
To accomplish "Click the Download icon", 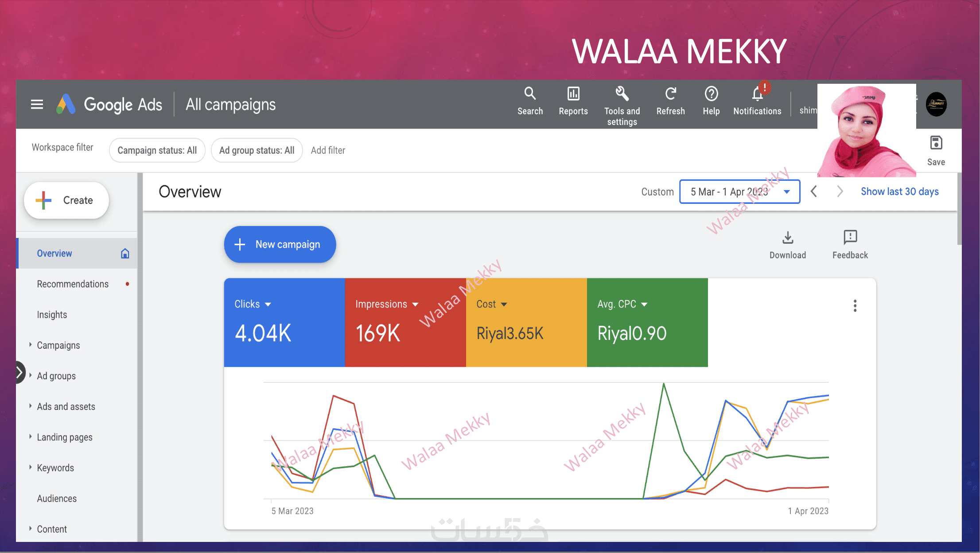I will pos(788,238).
